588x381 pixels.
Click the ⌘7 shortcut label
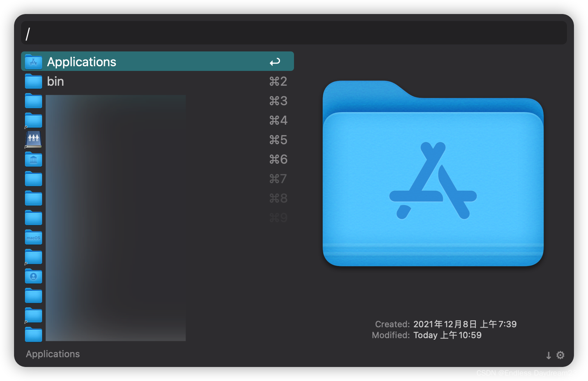pos(278,179)
